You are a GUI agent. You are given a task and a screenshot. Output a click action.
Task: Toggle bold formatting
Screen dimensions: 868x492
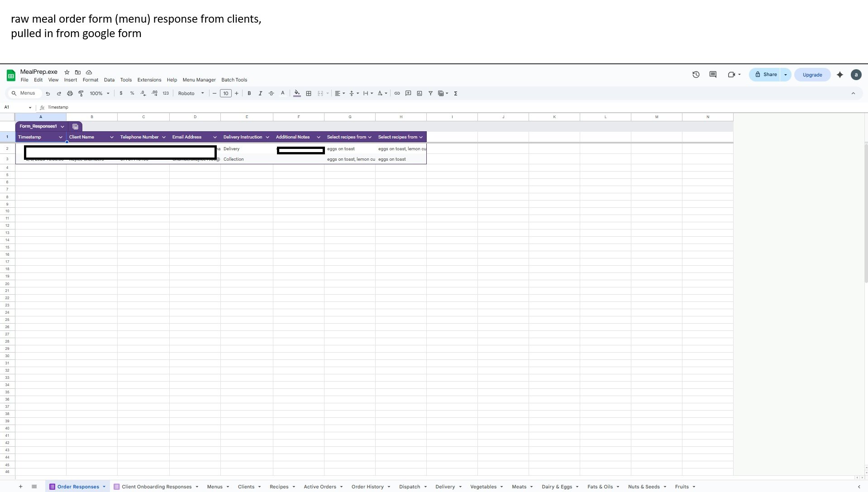[x=249, y=93]
